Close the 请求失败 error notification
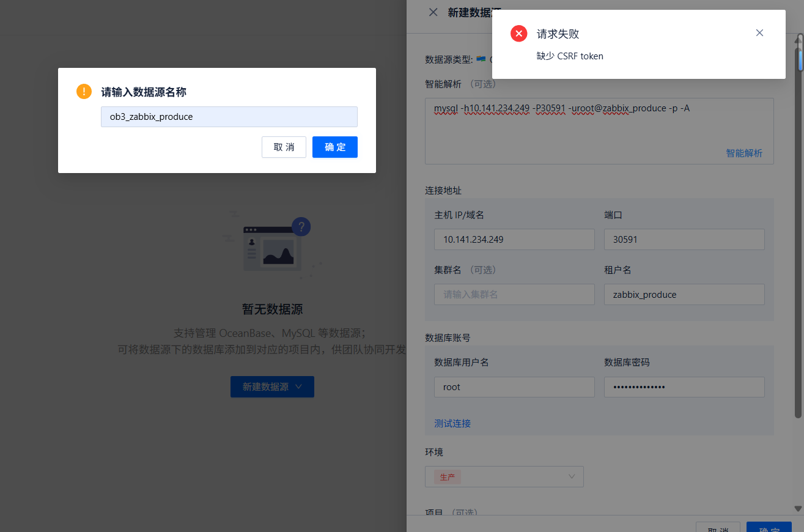The width and height of the screenshot is (804, 532). pos(759,33)
